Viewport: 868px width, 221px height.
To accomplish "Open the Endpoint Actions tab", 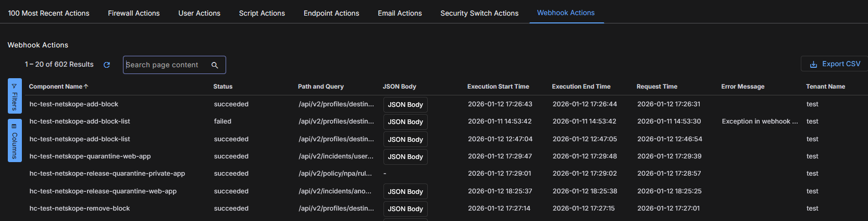I will tap(331, 13).
